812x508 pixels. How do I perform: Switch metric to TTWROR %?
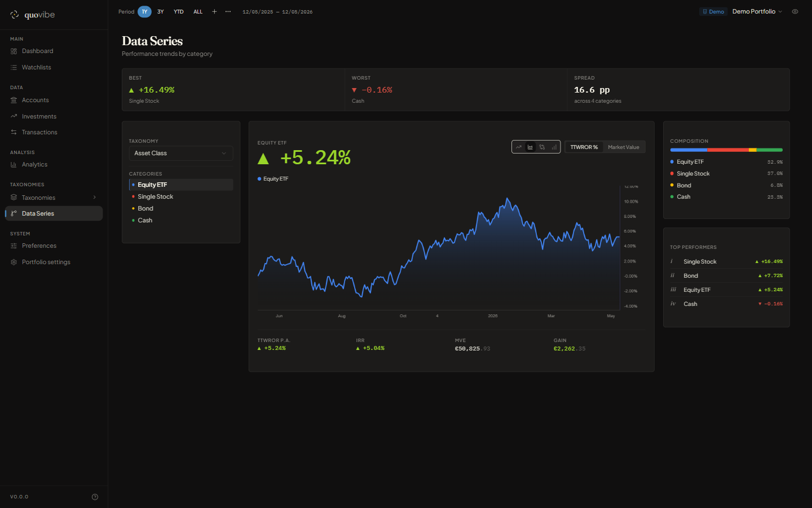pyautogui.click(x=584, y=147)
